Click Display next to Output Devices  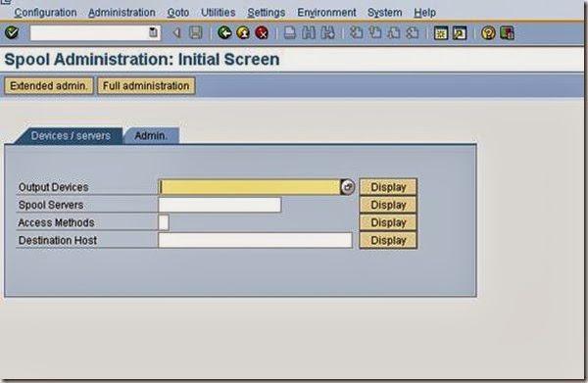388,187
